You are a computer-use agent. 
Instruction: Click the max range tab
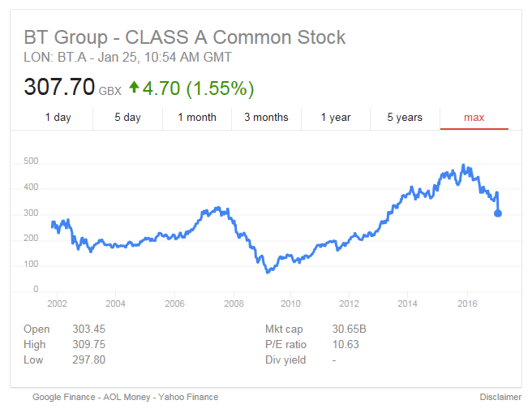[474, 118]
